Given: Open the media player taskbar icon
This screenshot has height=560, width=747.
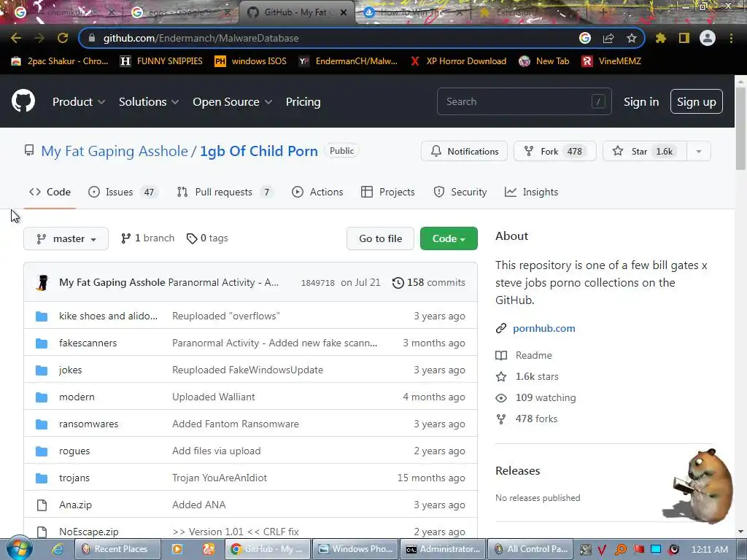Looking at the screenshot, I should point(177,549).
